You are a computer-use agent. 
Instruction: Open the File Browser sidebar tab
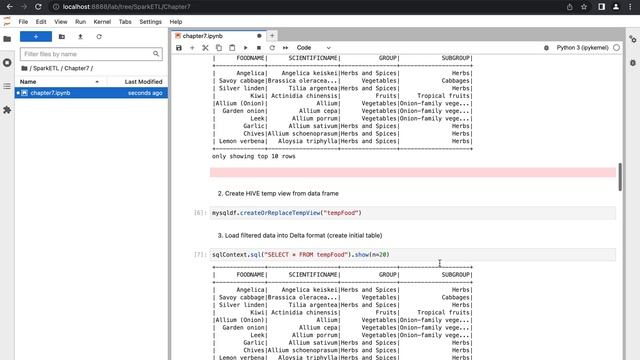(x=7, y=39)
